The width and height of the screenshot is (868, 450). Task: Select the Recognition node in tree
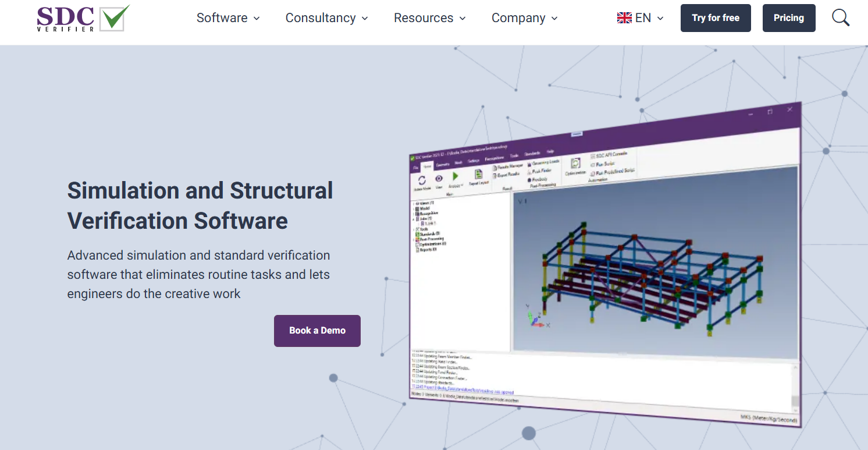pos(426,213)
